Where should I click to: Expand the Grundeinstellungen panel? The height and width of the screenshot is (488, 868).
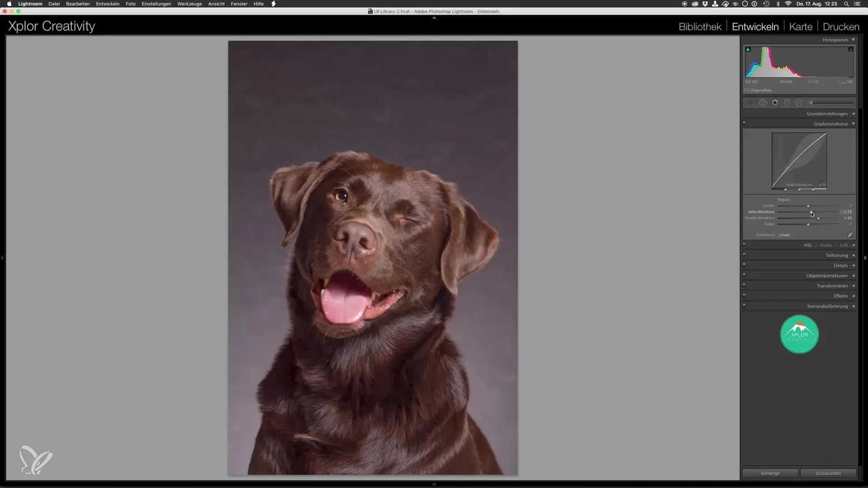(827, 114)
